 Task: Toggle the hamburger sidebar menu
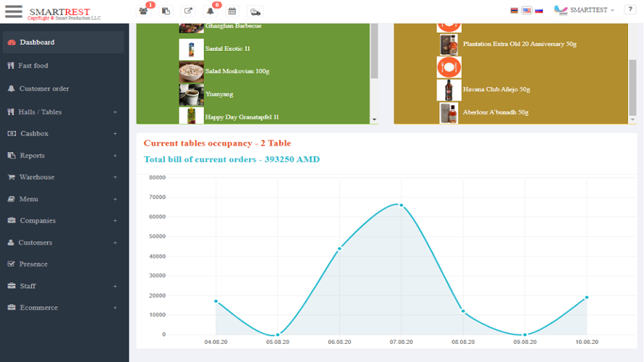tap(14, 11)
